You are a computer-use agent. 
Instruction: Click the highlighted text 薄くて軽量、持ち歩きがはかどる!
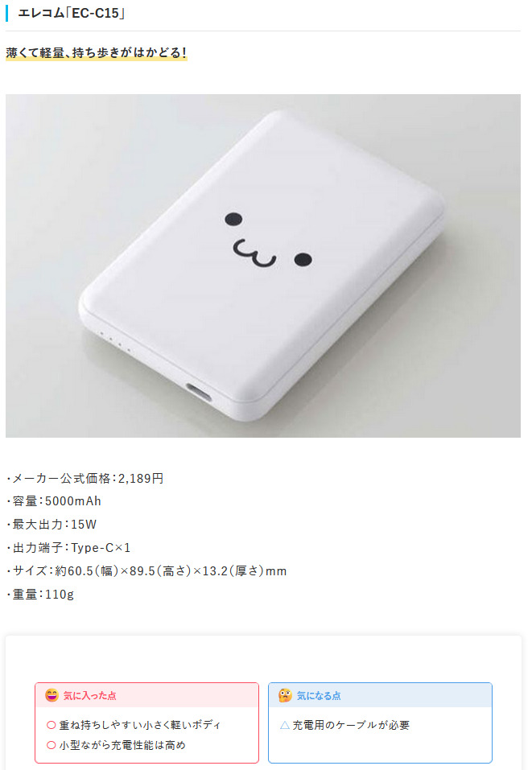97,52
